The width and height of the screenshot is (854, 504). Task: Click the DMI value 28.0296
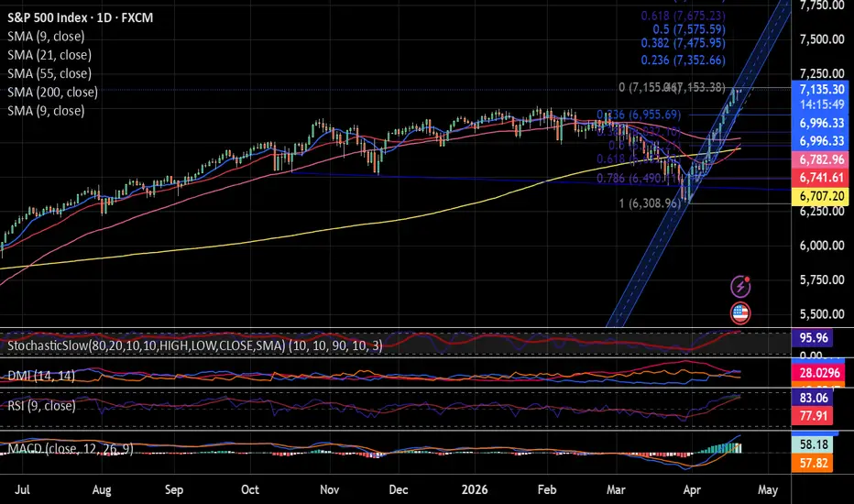819,373
